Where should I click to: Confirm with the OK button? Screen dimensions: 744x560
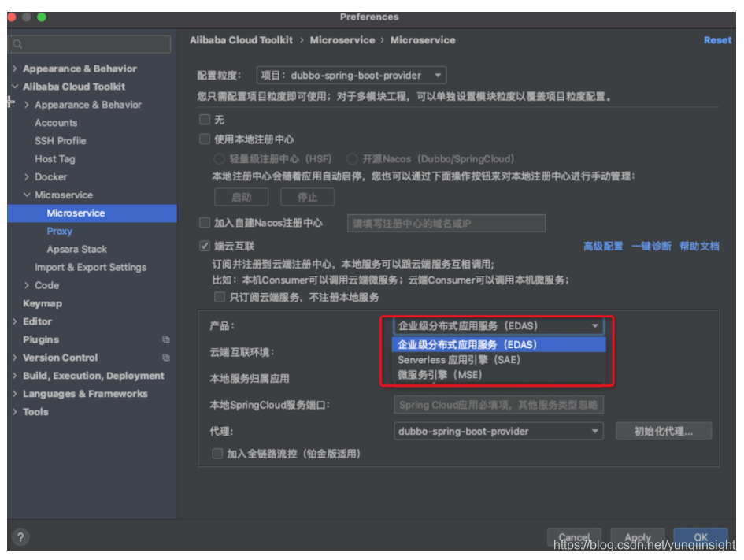pos(701,537)
